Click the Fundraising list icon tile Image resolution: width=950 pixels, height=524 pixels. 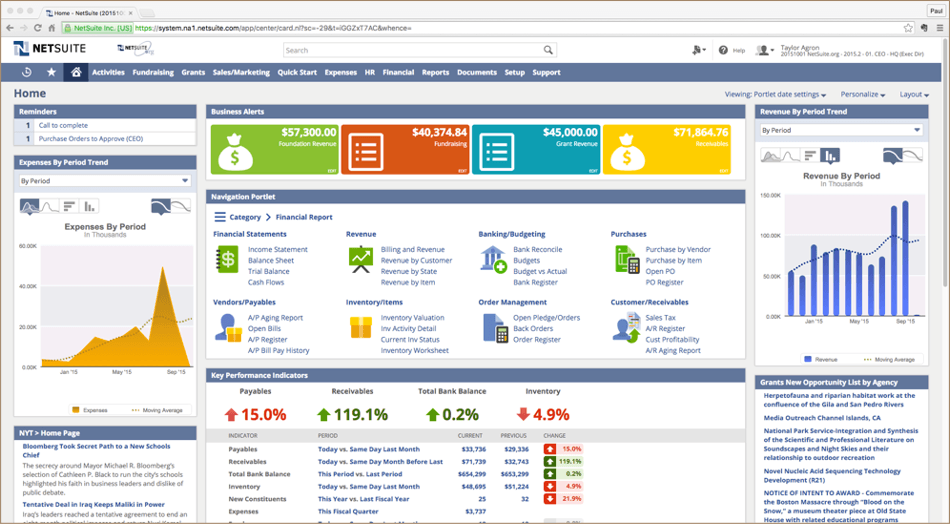(x=365, y=152)
